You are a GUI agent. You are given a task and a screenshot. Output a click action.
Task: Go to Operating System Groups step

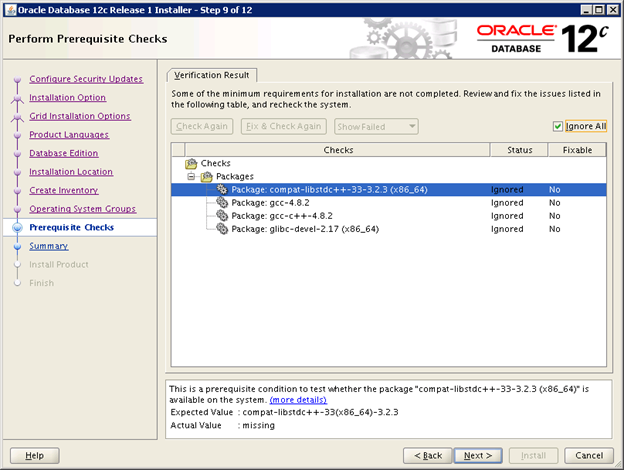pos(83,209)
